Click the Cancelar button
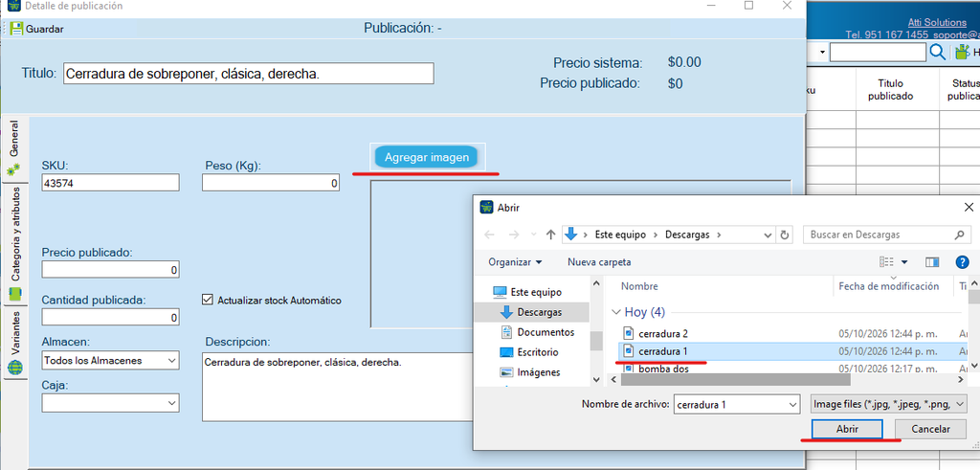Screen dimensions: 980x470 tap(930, 430)
